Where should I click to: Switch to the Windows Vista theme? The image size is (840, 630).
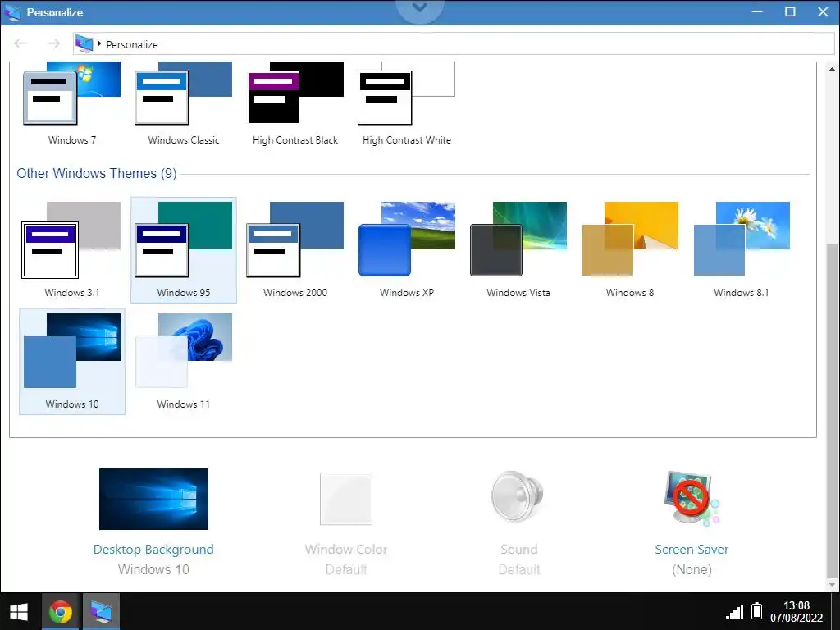518,250
